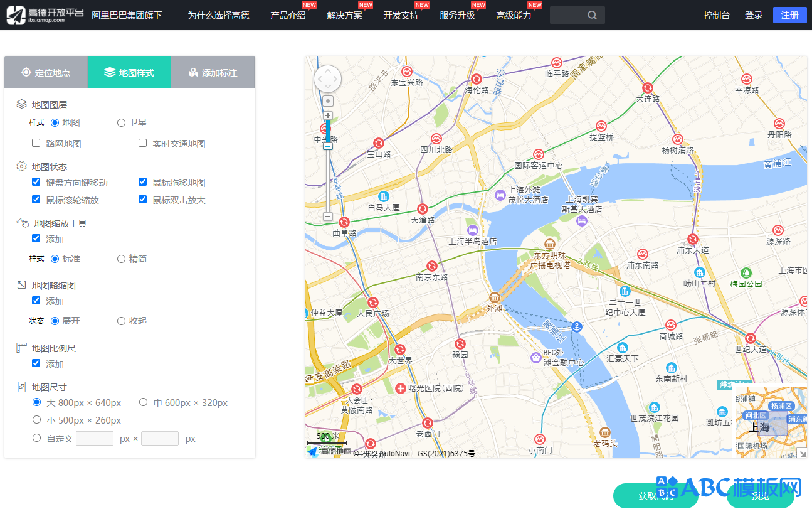
Task: Click the 陆家嘴 ferry anchor icon
Action: point(577,326)
